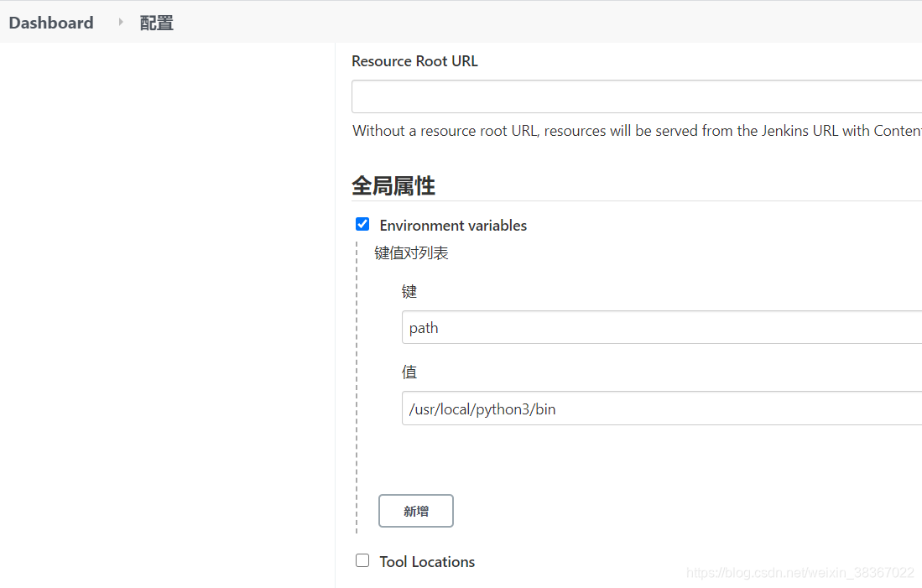
Task: Open the 配置 breadcrumb item
Action: coord(156,23)
